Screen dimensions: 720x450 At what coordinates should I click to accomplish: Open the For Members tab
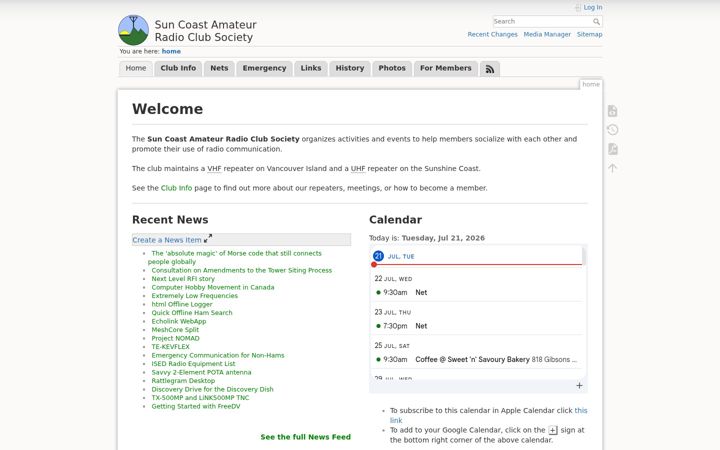pos(446,68)
